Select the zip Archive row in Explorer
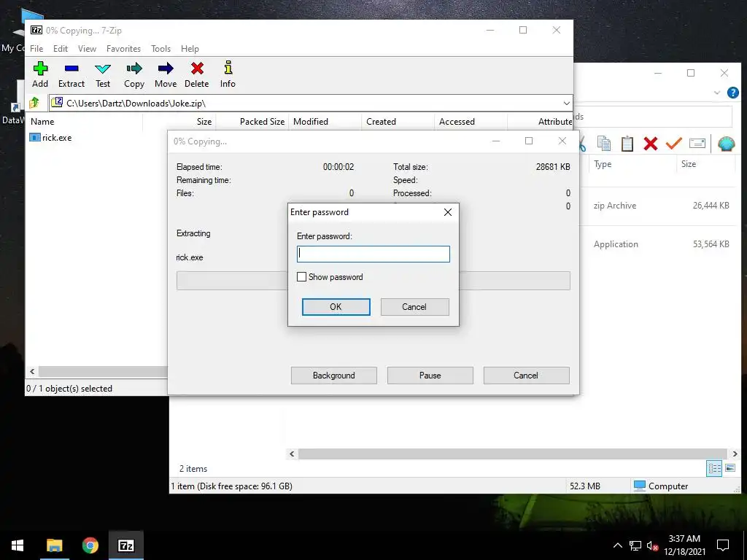 pyautogui.click(x=659, y=206)
